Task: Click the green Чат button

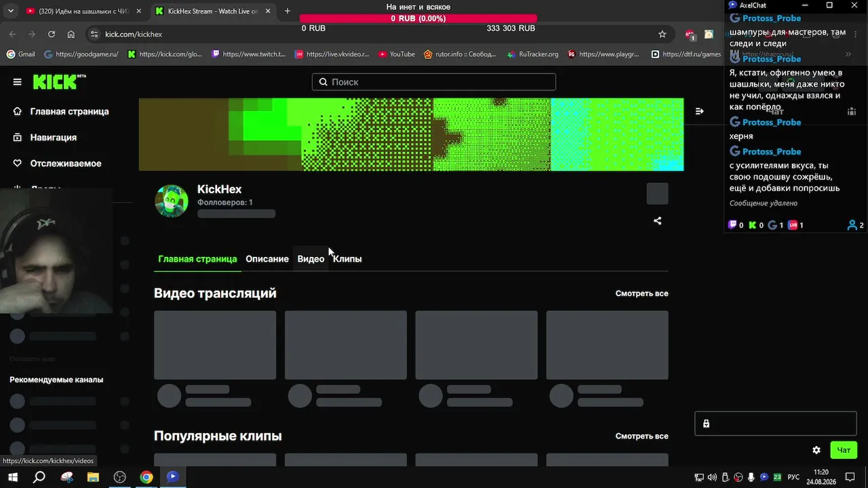Action: [844, 450]
